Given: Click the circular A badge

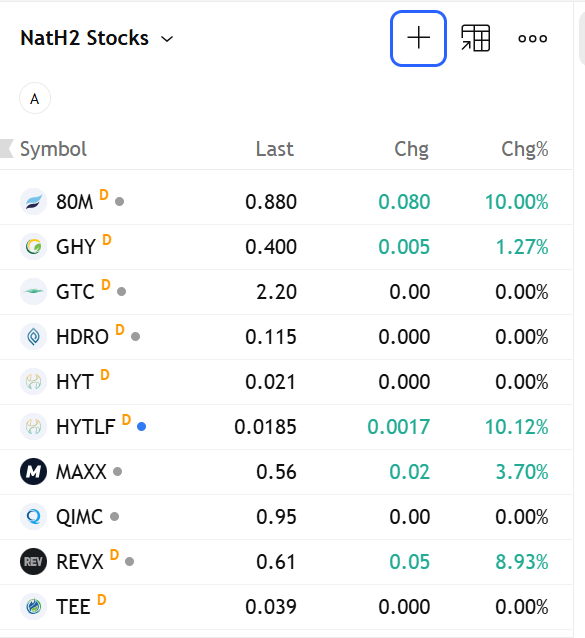Looking at the screenshot, I should (35, 98).
